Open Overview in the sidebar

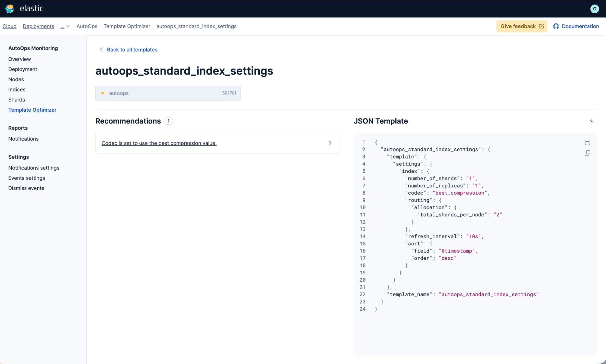pyautogui.click(x=20, y=59)
